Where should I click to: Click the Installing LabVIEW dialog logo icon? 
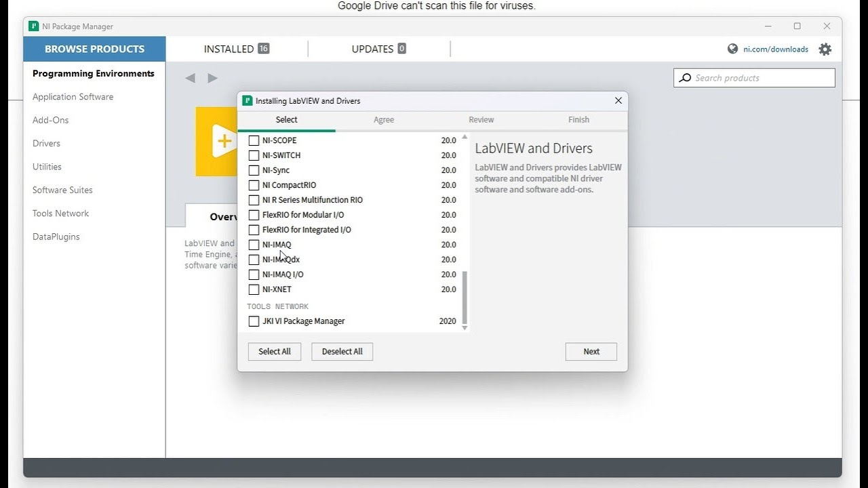point(248,100)
